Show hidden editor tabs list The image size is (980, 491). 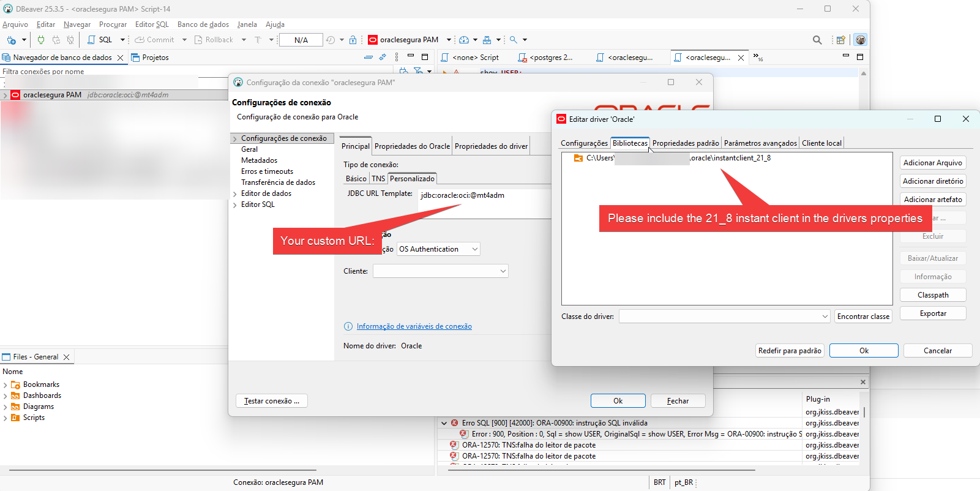click(x=758, y=57)
